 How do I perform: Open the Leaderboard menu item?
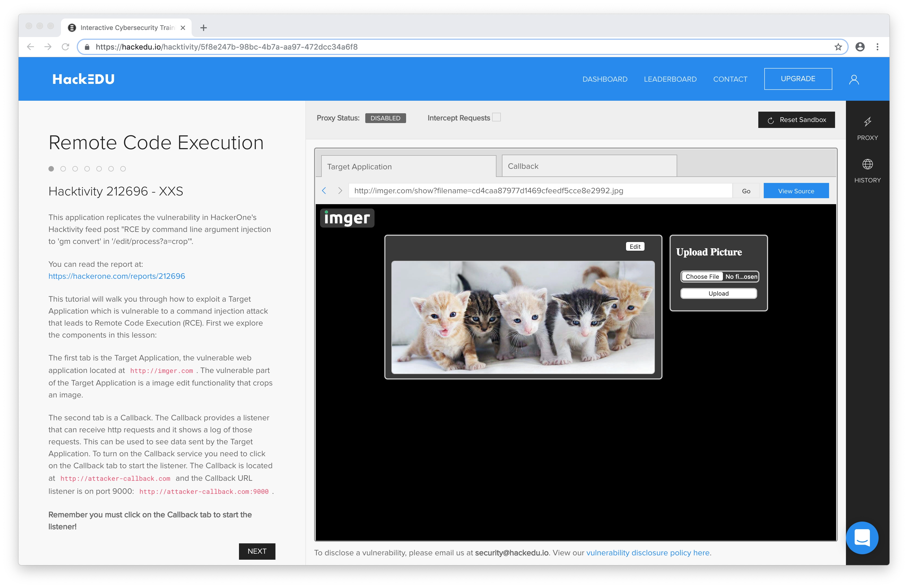tap(670, 79)
